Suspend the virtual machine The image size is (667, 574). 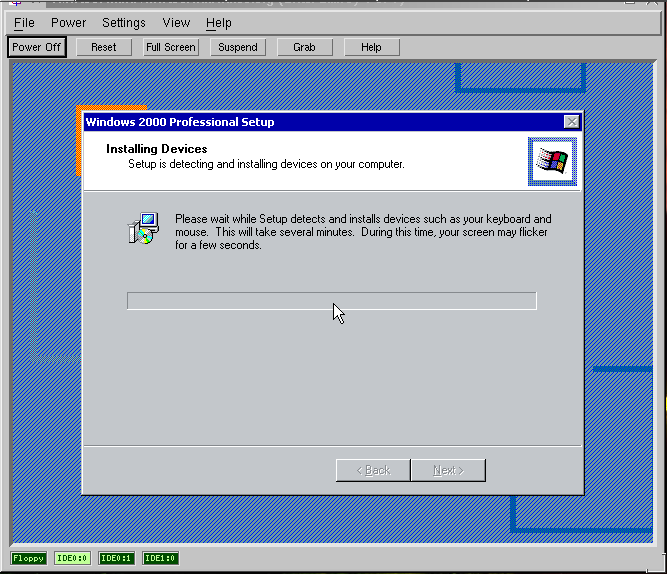click(x=238, y=47)
